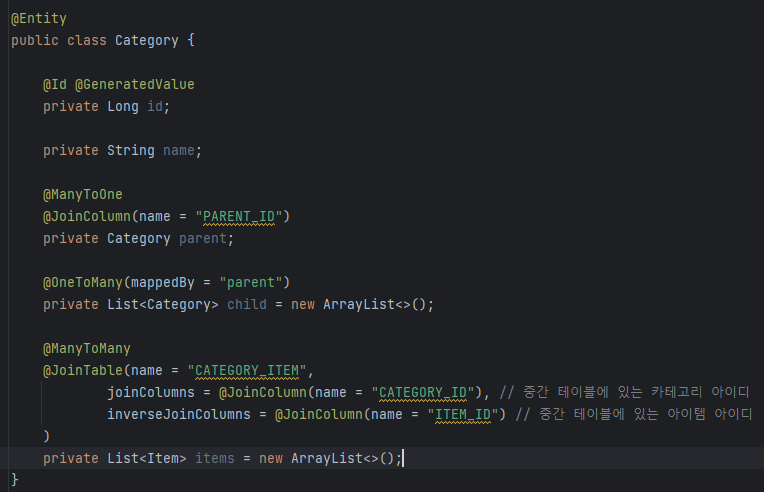Click the joinColumns attribute

point(151,392)
